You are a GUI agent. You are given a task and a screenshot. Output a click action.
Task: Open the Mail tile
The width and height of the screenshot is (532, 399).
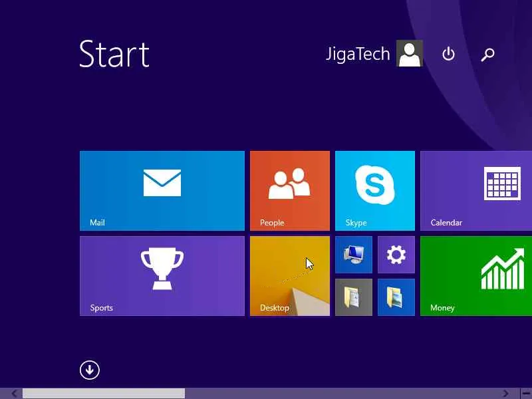(162, 191)
